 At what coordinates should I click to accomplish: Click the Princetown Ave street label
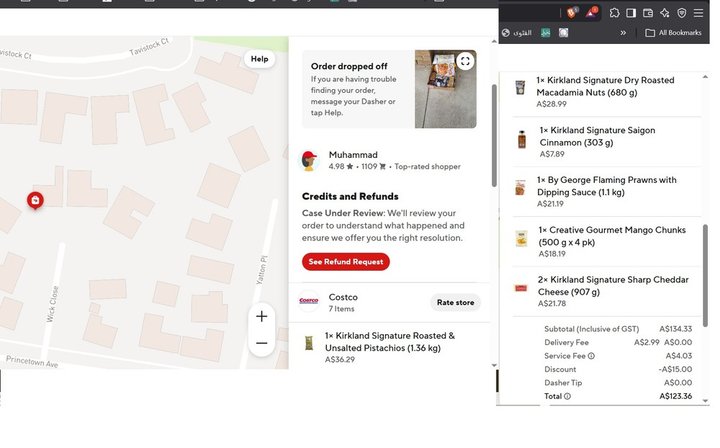pyautogui.click(x=32, y=362)
